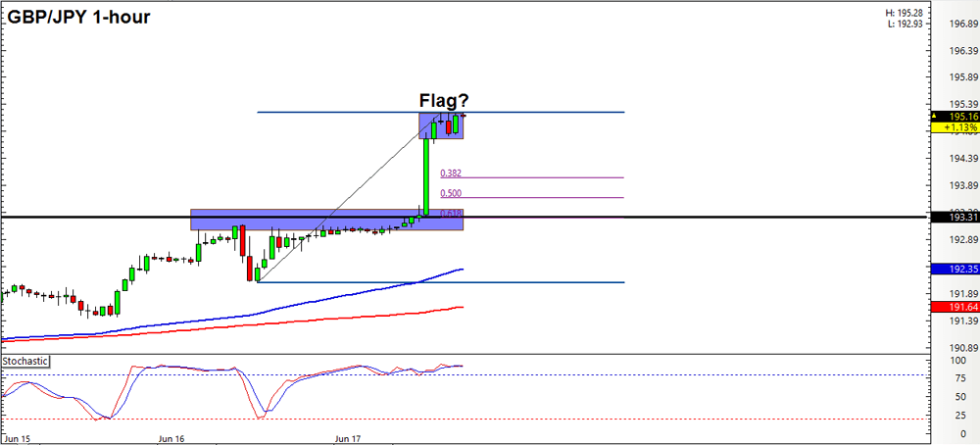The height and width of the screenshot is (445, 980).
Task: Click the H: 195.28 high value
Action: pos(905,13)
